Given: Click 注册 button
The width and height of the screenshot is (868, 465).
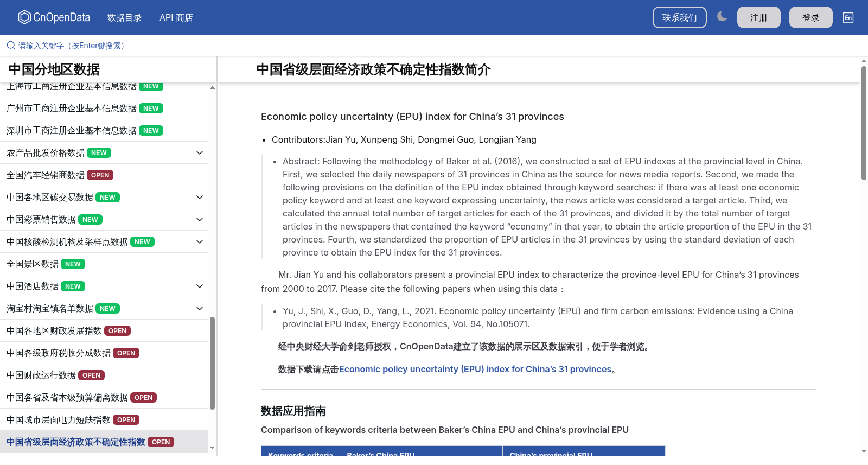Looking at the screenshot, I should click(758, 17).
